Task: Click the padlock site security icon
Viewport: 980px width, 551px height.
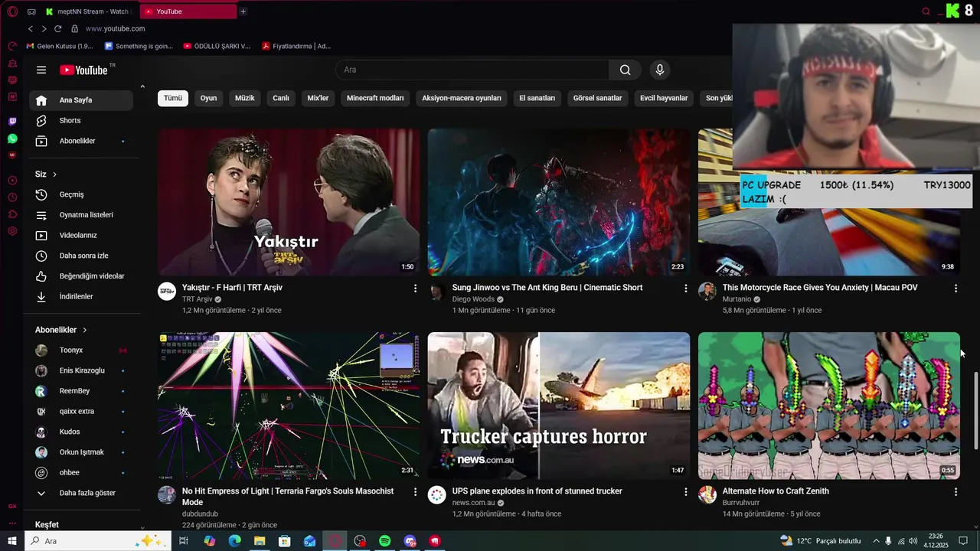Action: point(74,28)
